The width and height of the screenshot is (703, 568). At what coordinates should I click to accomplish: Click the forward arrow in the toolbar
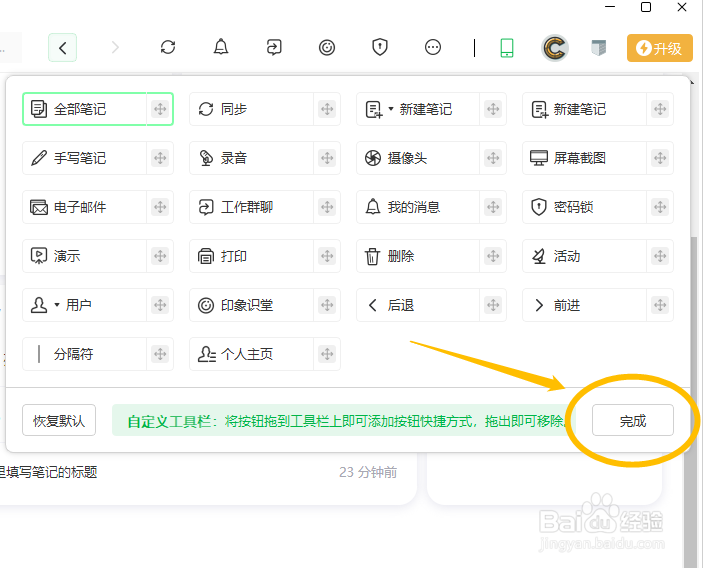click(115, 48)
